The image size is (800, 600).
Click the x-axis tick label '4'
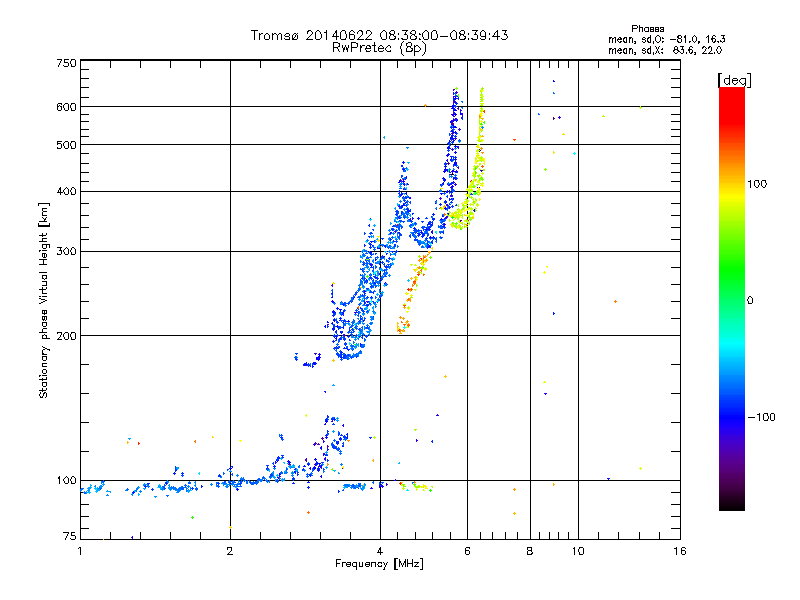point(380,551)
